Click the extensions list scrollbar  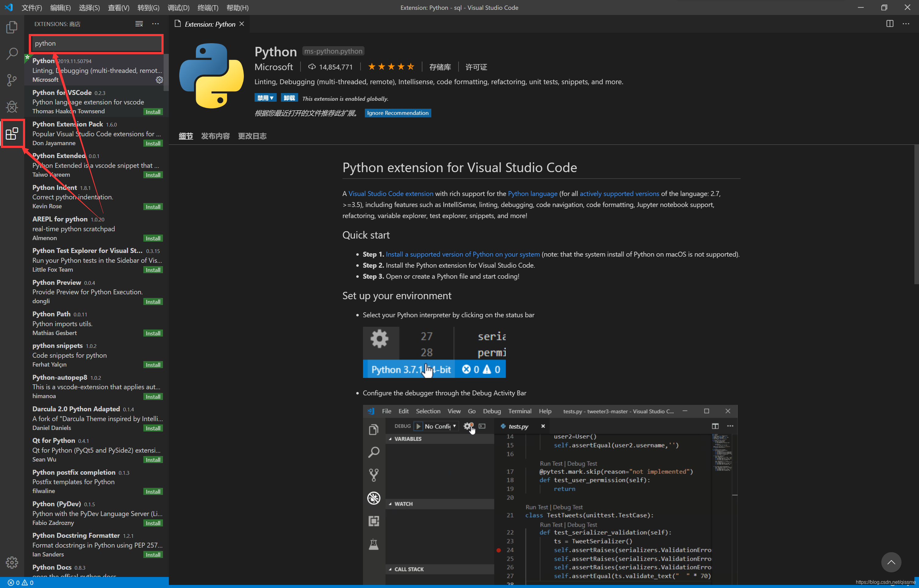tap(166, 73)
